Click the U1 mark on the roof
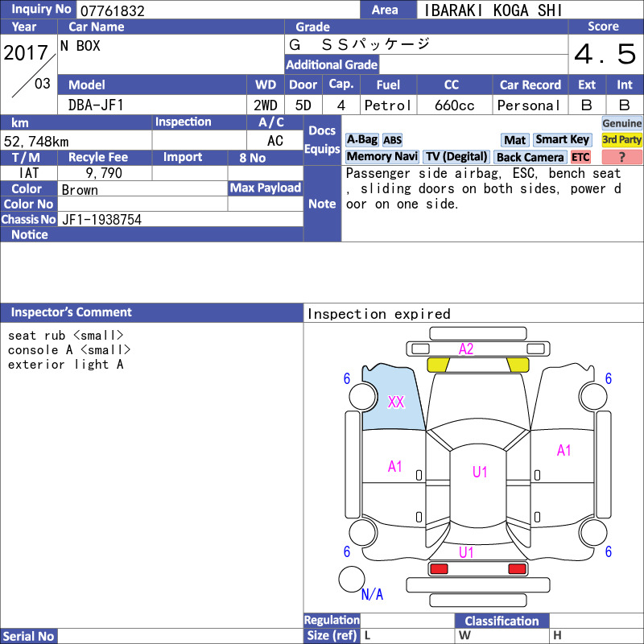Image resolution: width=644 pixels, height=644 pixels. pyautogui.click(x=479, y=472)
